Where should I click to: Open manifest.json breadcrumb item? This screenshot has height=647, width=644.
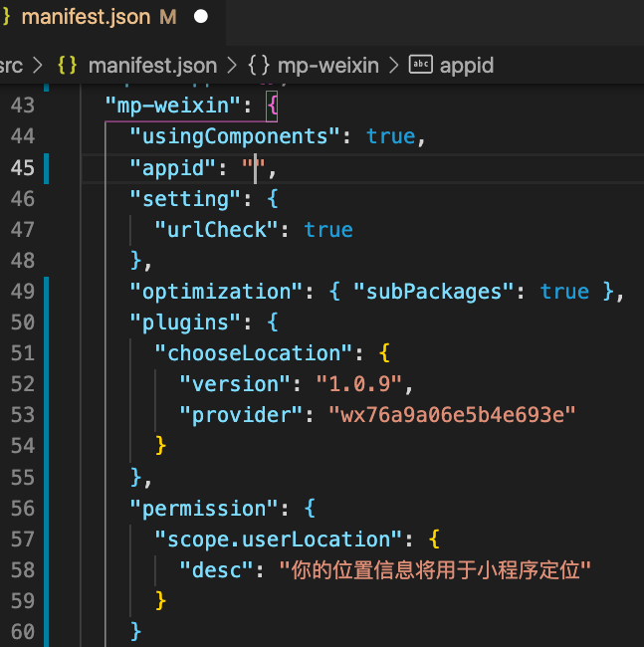click(x=152, y=66)
